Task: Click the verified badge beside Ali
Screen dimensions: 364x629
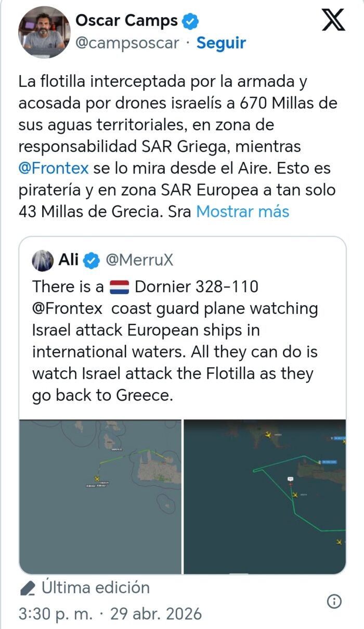Action: coord(92,260)
